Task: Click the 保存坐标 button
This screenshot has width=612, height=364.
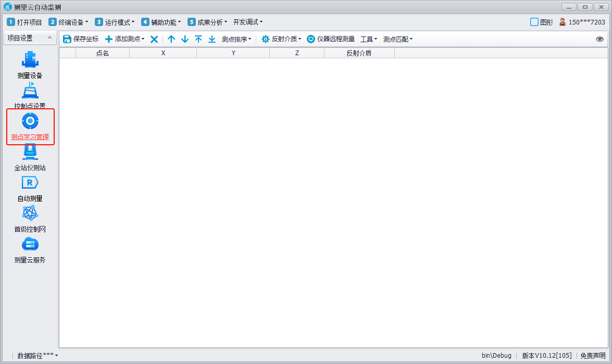Action: point(81,39)
